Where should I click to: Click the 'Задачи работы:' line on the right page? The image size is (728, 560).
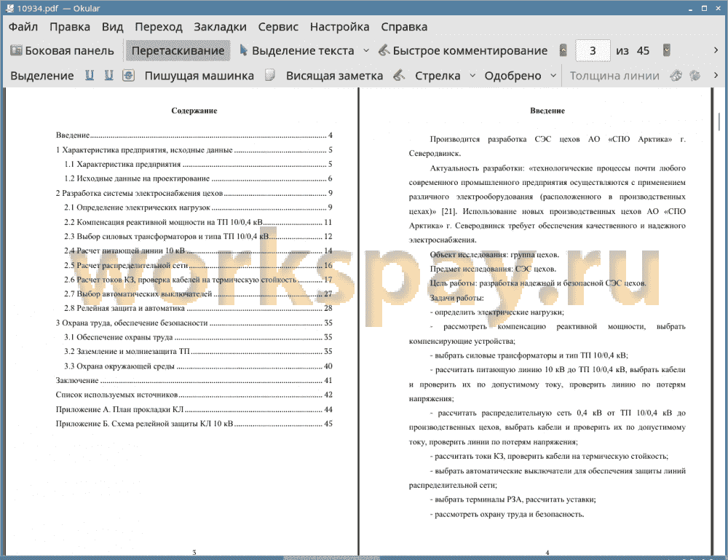(457, 298)
